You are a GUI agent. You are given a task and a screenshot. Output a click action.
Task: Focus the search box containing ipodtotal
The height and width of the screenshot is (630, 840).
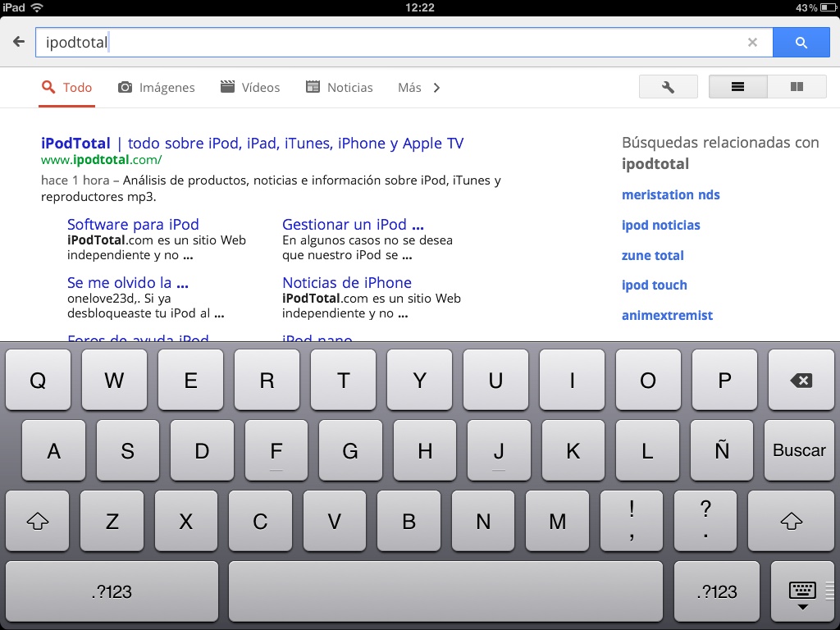tap(404, 43)
